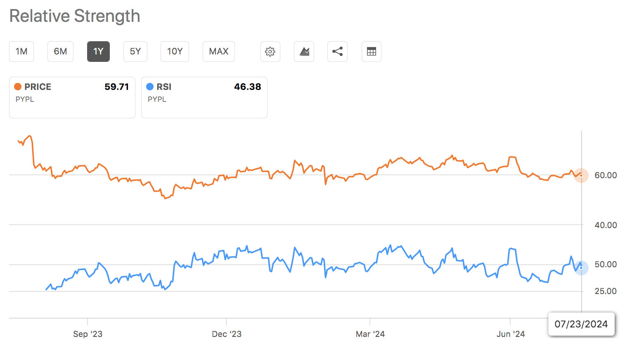Click the 07/23/2024 date tooltip
This screenshot has height=353, width=644.
click(581, 324)
